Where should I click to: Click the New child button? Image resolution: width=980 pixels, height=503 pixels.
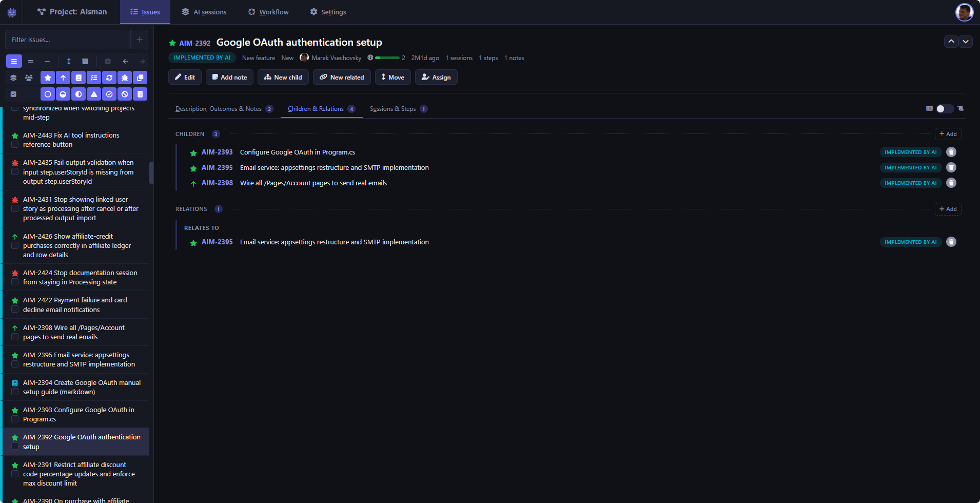pos(283,77)
